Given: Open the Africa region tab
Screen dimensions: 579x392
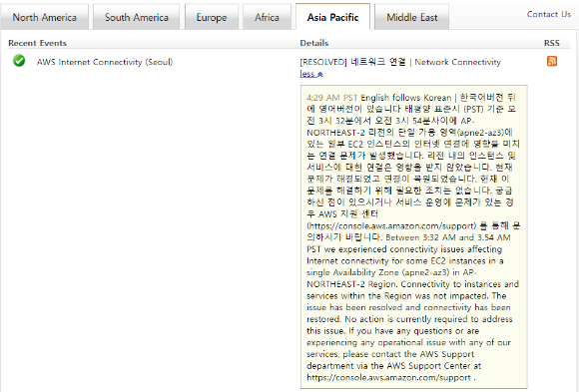Looking at the screenshot, I should click(x=267, y=17).
